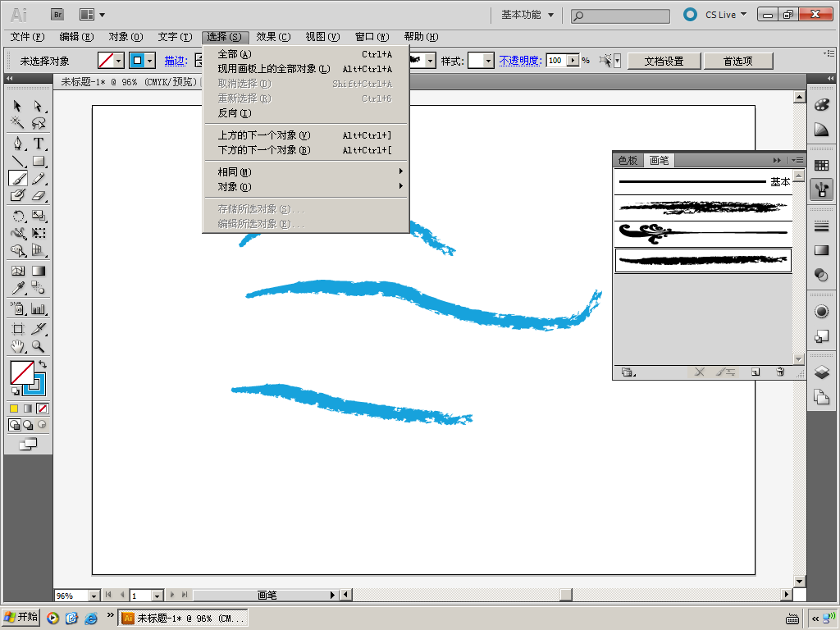Click the search input field
The width and height of the screenshot is (840, 630).
[x=620, y=16]
